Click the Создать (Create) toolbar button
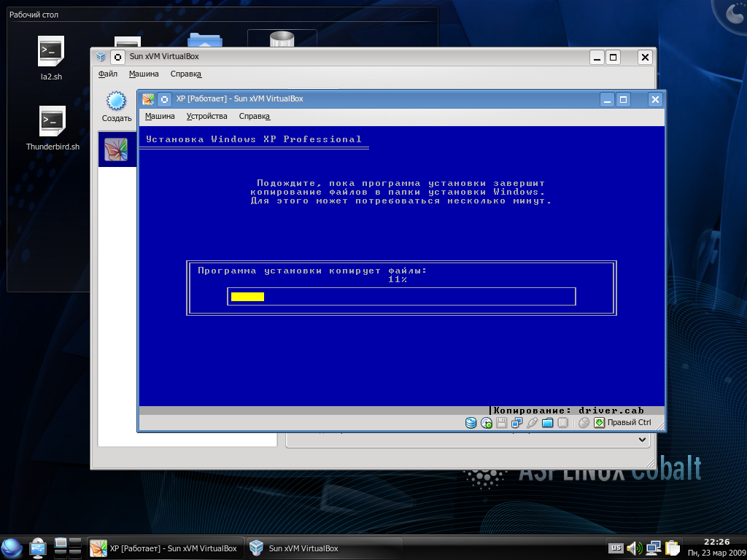 (x=116, y=106)
